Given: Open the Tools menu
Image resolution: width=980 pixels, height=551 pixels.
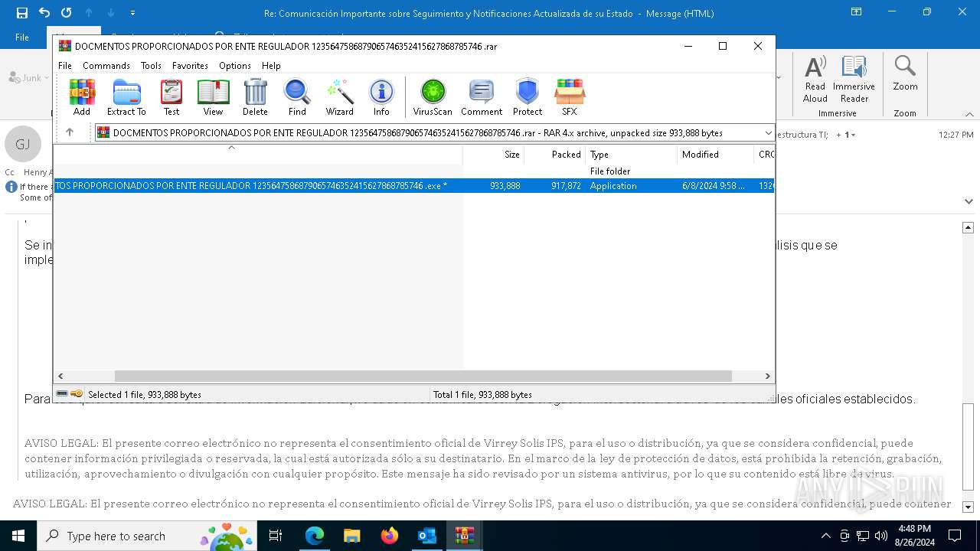Looking at the screenshot, I should click(151, 66).
